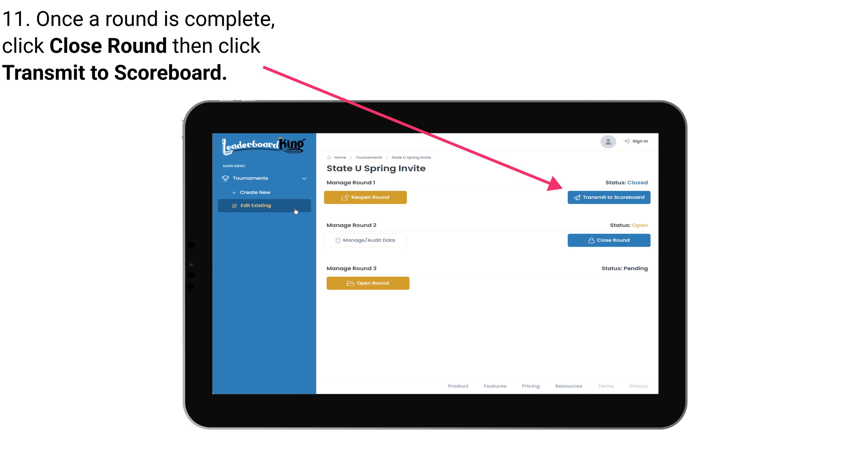This screenshot has width=868, height=467.
Task: Expand the Tournaments menu section
Action: (264, 177)
